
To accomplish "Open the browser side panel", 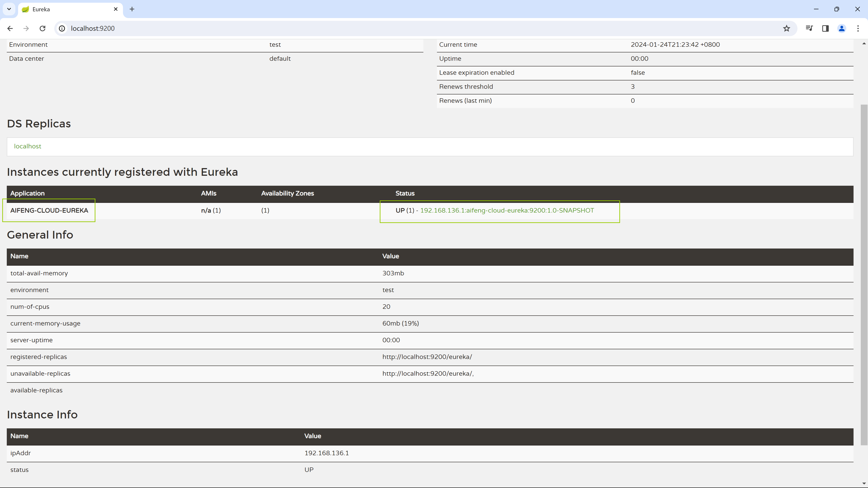I will (825, 29).
